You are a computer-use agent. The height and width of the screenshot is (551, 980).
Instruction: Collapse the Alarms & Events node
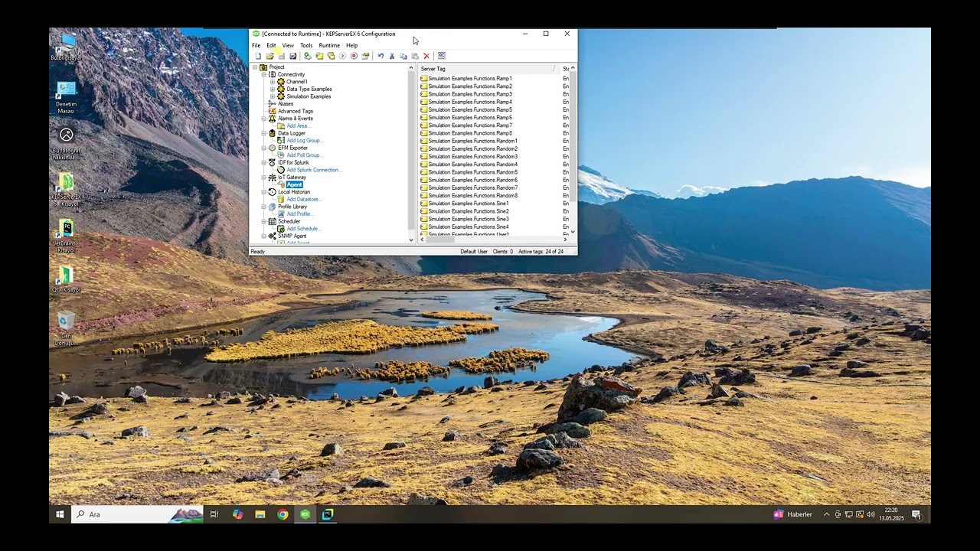coord(264,119)
